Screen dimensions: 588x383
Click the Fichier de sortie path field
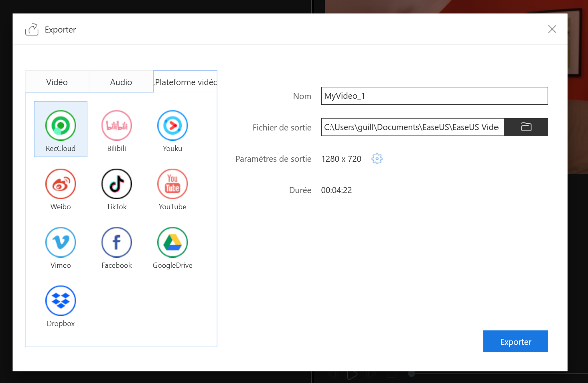tap(412, 127)
